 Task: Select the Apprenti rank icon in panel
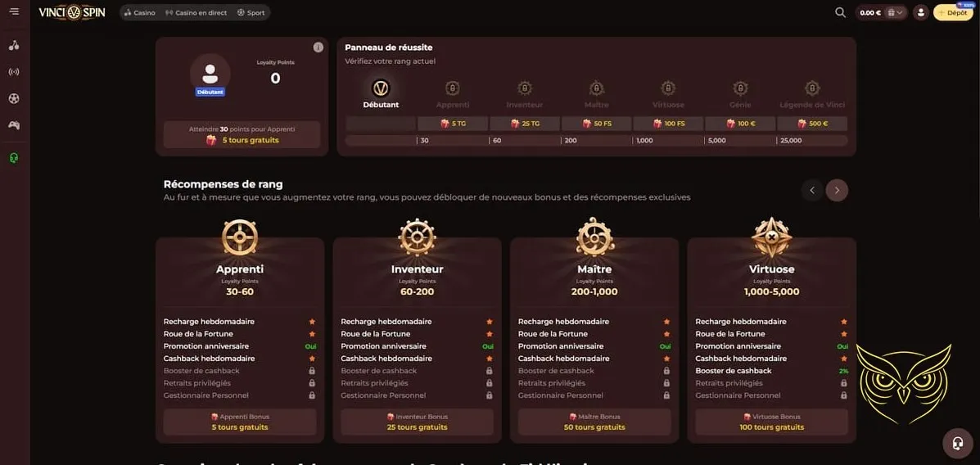click(453, 88)
